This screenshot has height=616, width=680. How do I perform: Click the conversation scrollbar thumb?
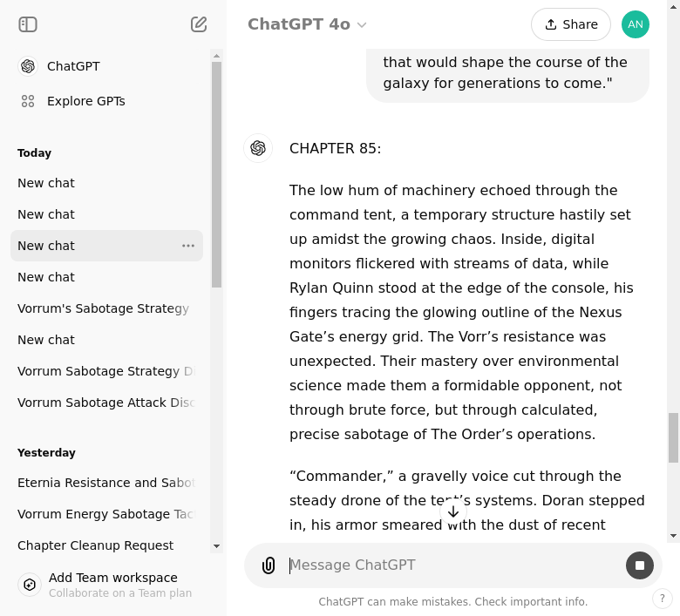[673, 437]
